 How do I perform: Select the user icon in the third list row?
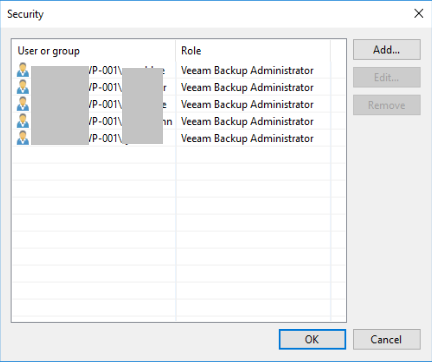[x=23, y=104]
